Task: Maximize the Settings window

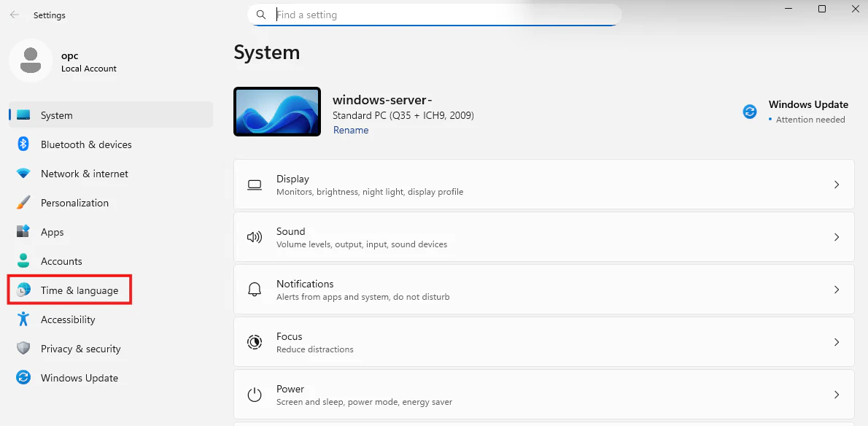Action: click(822, 9)
